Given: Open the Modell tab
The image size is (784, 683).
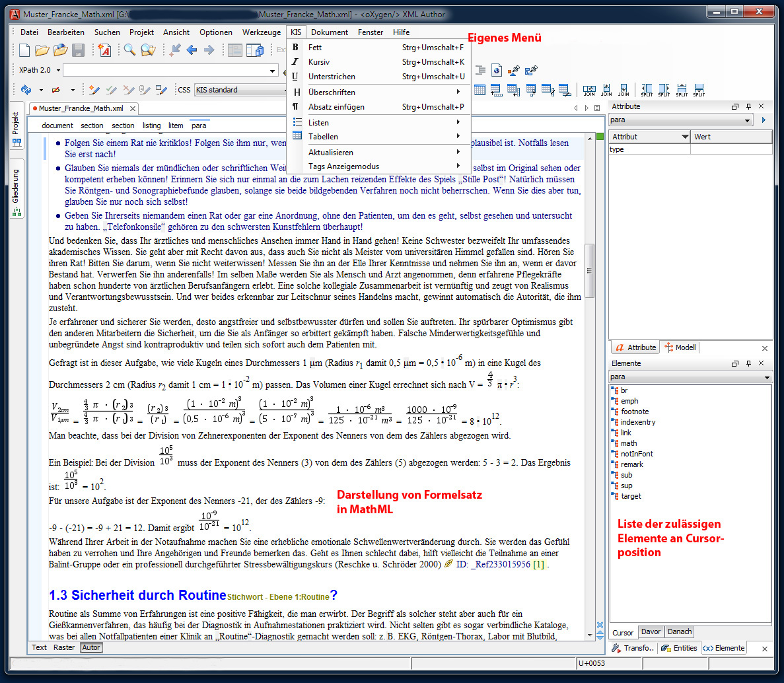Looking at the screenshot, I should (680, 347).
